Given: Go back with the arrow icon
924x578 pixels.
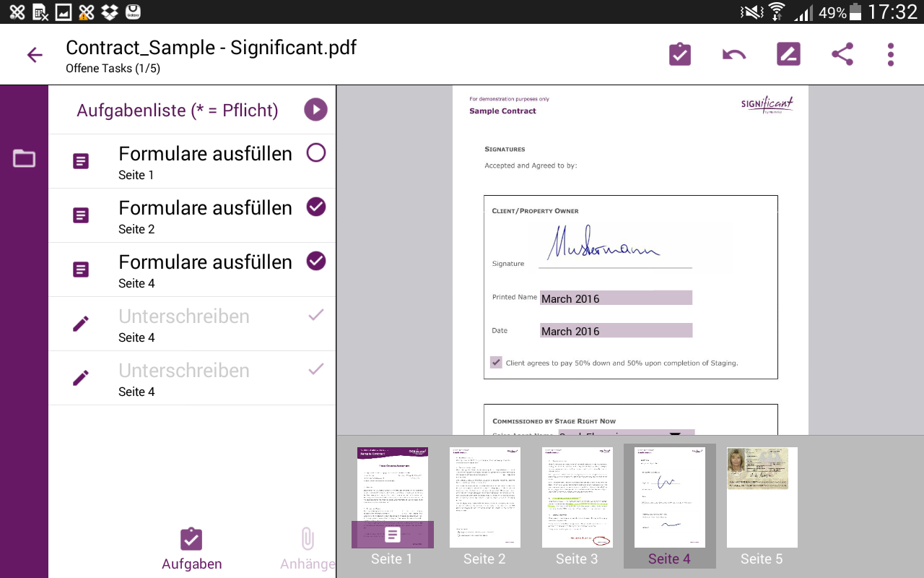Looking at the screenshot, I should click(x=35, y=55).
